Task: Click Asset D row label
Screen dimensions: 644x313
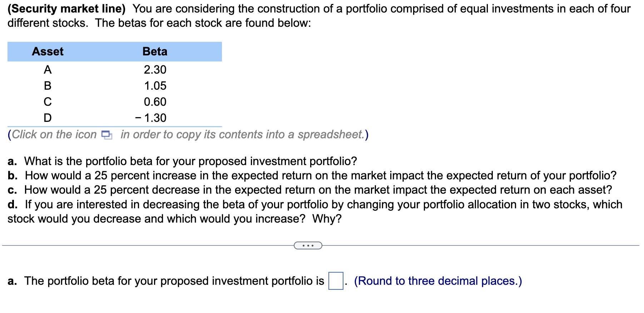Action: click(x=48, y=118)
